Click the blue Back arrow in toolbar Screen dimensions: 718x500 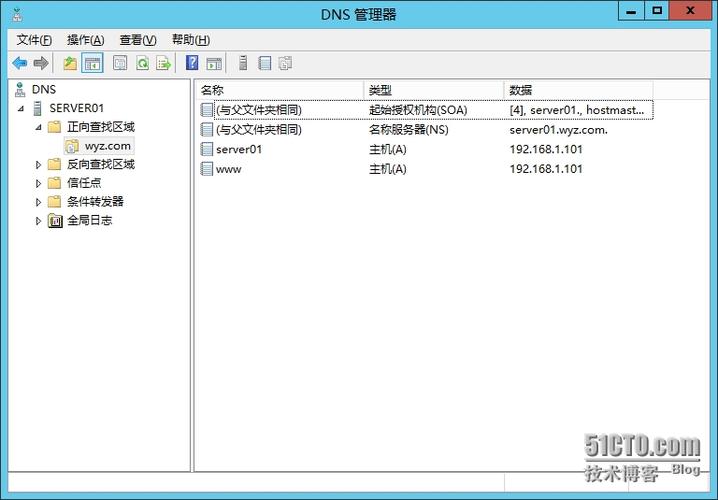20,63
